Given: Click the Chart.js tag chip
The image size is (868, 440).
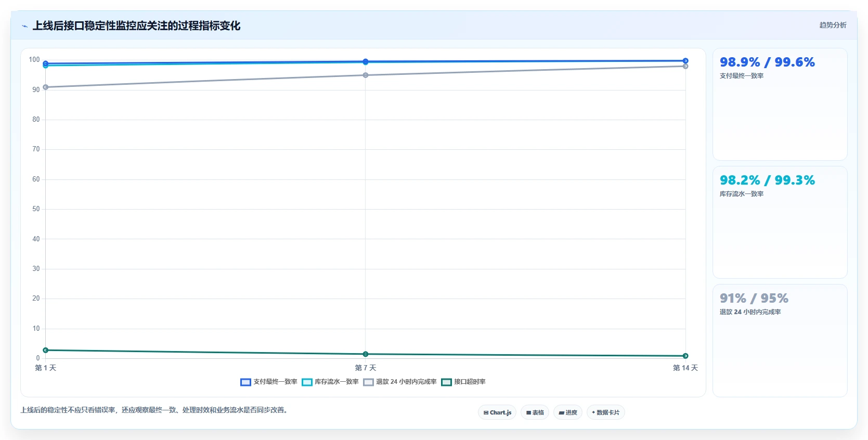Looking at the screenshot, I should point(497,412).
